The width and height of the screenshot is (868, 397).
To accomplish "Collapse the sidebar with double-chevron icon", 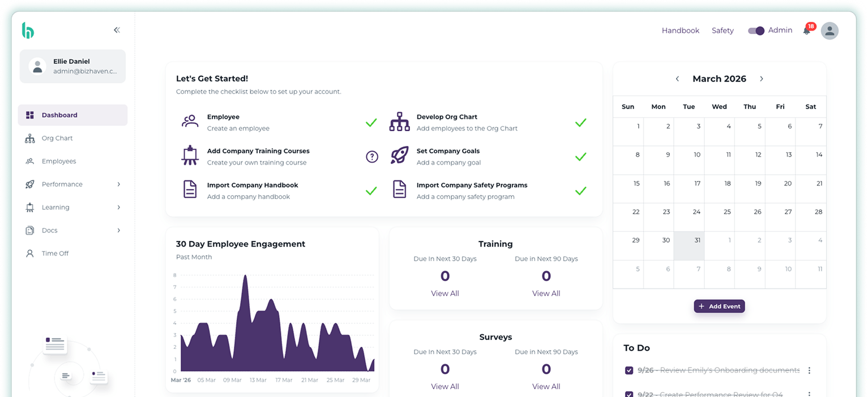I will 117,30.
